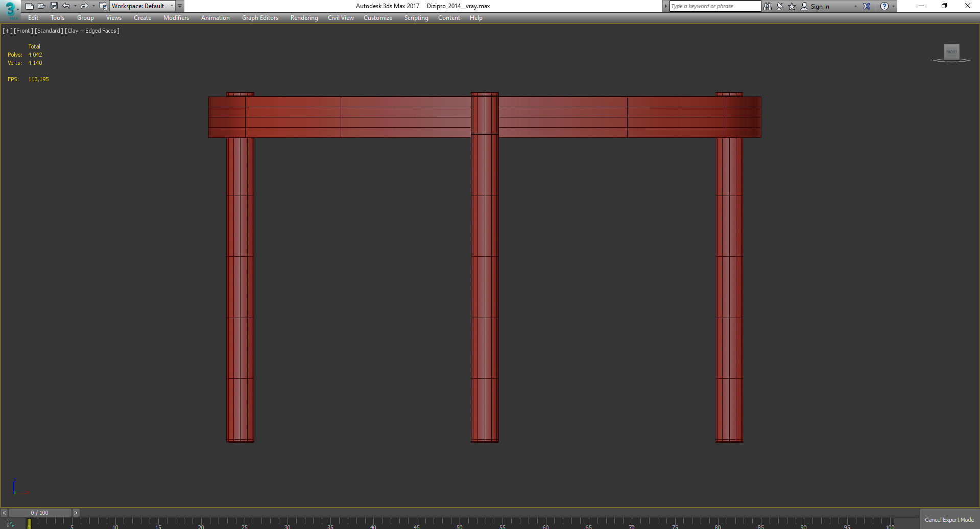The height and width of the screenshot is (529, 980).
Task: Click frame 100 on the timeline track bar
Action: click(x=890, y=524)
